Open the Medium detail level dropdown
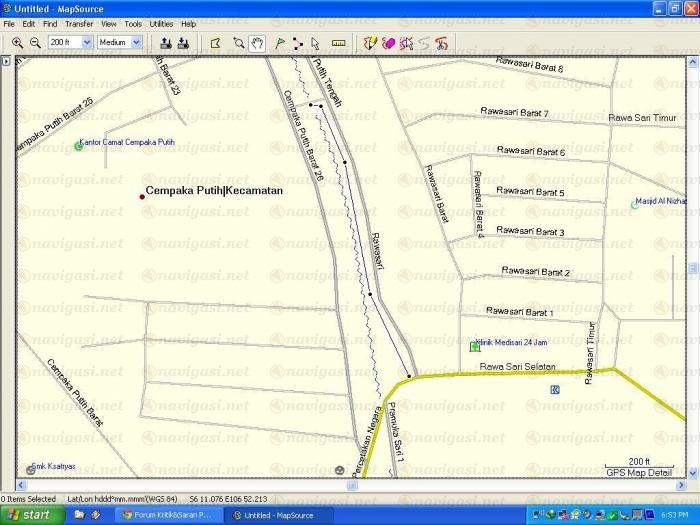This screenshot has width=700, height=525. click(136, 43)
